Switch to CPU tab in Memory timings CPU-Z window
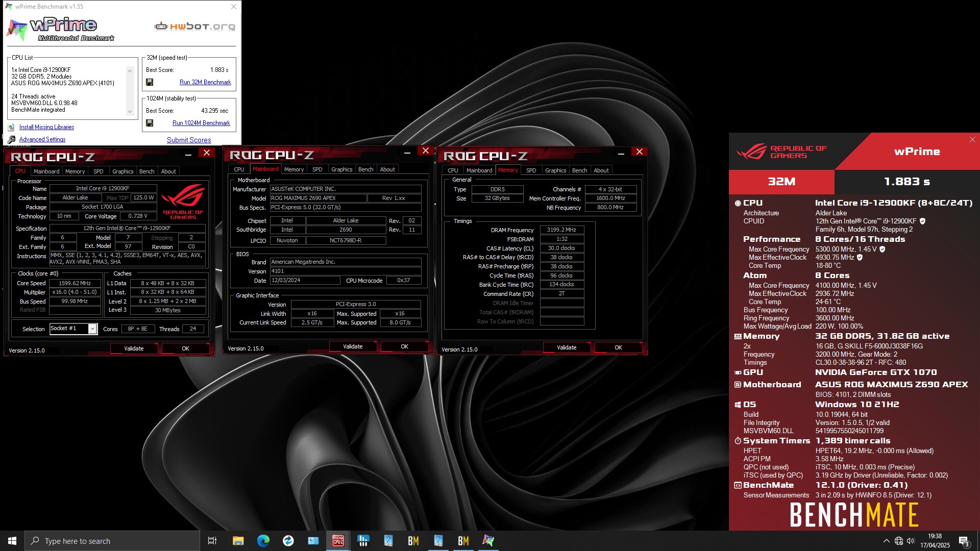The width and height of the screenshot is (980, 551). coord(452,170)
